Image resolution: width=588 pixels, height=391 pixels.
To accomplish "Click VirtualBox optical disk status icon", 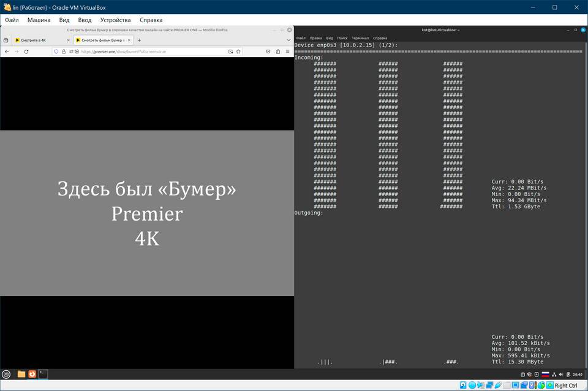I will pyautogui.click(x=472, y=385).
